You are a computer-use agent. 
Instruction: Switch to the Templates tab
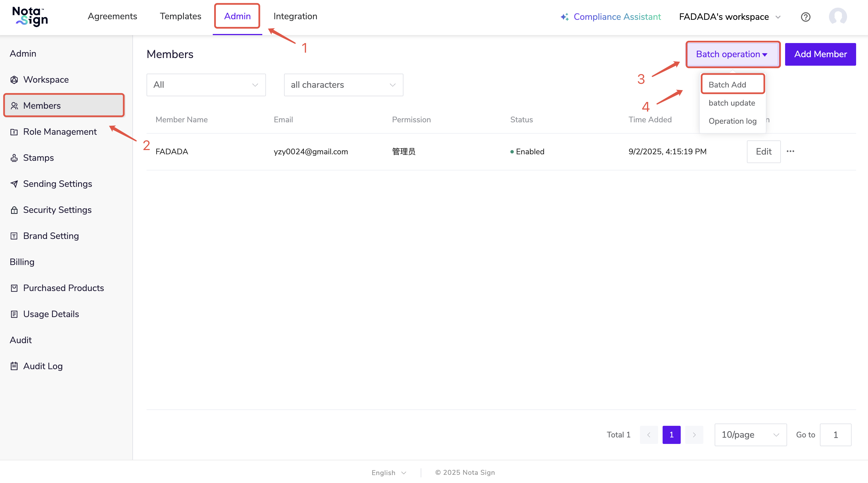180,16
